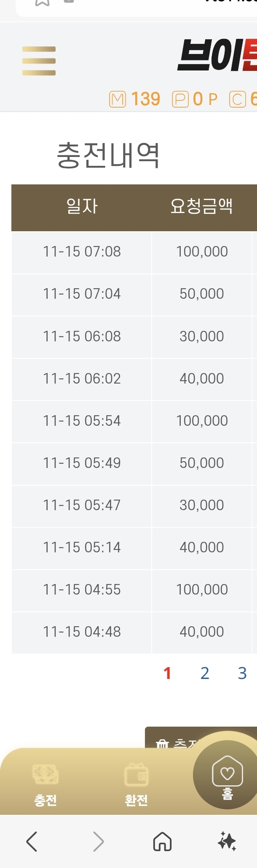
Task: Open 충전 from the bottom bar
Action: pyautogui.click(x=46, y=784)
